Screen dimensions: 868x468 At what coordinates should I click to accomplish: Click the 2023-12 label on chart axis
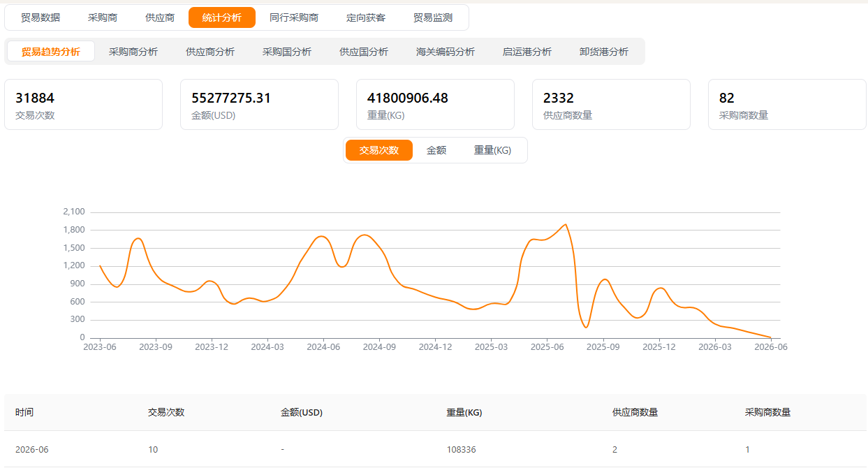pyautogui.click(x=212, y=346)
